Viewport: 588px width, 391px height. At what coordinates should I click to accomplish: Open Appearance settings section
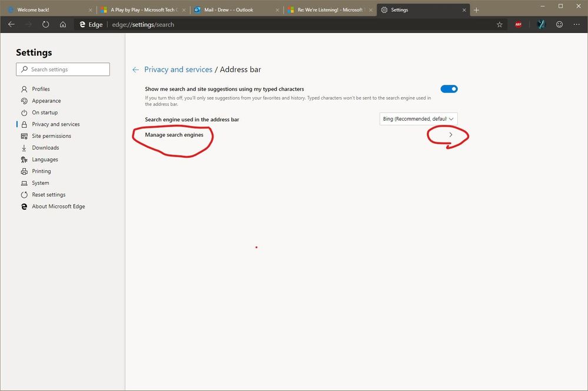tap(46, 101)
